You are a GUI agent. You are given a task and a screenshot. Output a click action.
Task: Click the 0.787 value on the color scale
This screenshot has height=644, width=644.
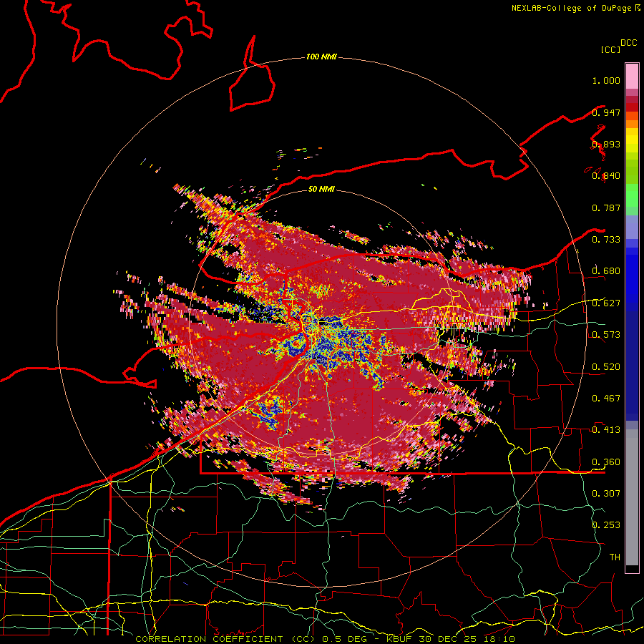(x=606, y=208)
